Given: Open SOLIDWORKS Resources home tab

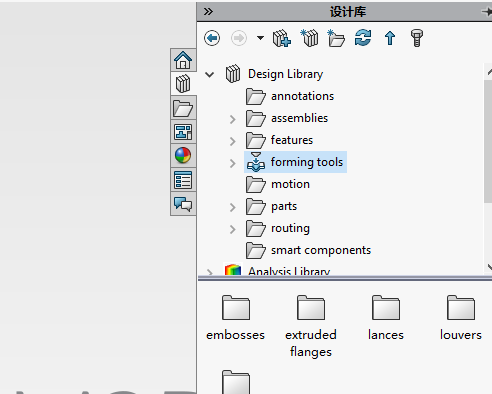Looking at the screenshot, I should 183,60.
